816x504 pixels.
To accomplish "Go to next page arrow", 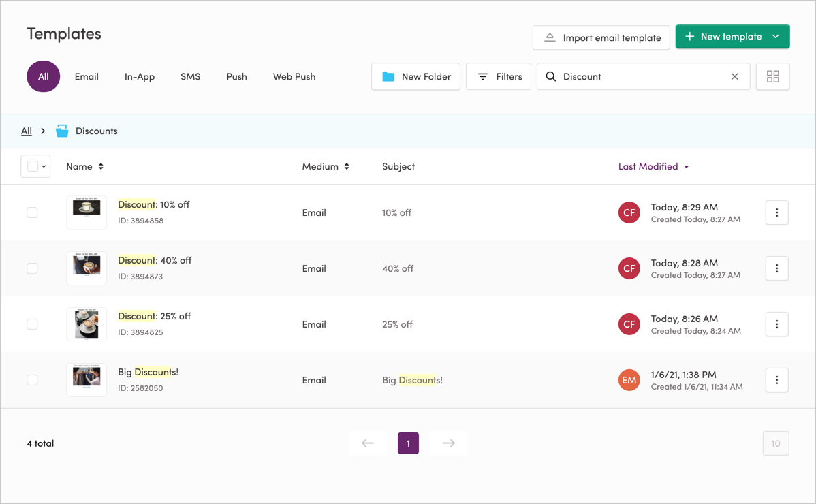I will [x=449, y=443].
